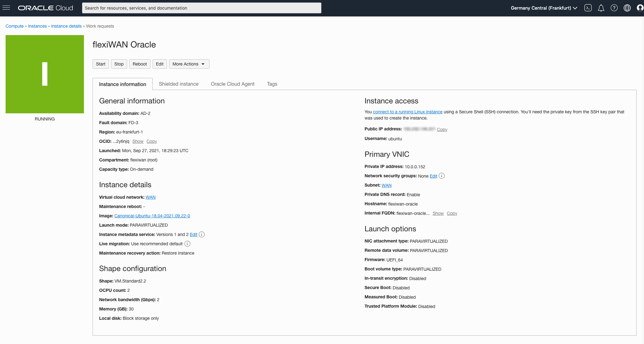Open Cloud Shell developer tools icon

point(588,8)
